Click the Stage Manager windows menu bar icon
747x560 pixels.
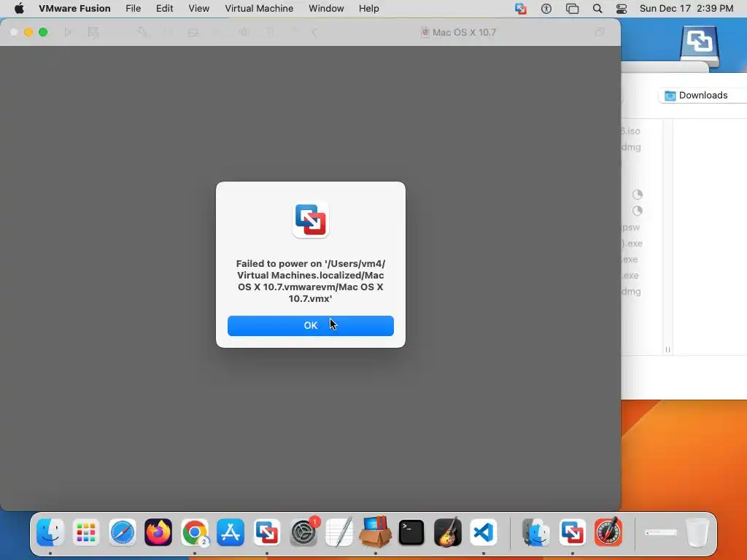tap(572, 9)
